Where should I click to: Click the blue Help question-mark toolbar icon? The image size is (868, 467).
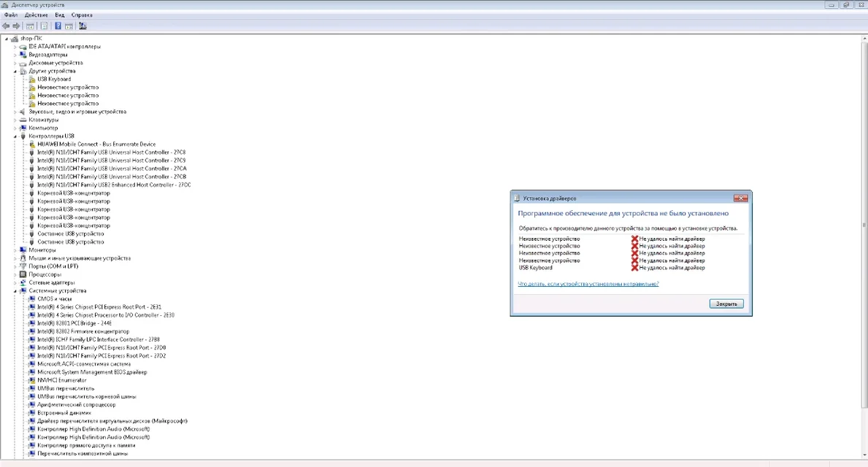click(x=58, y=26)
